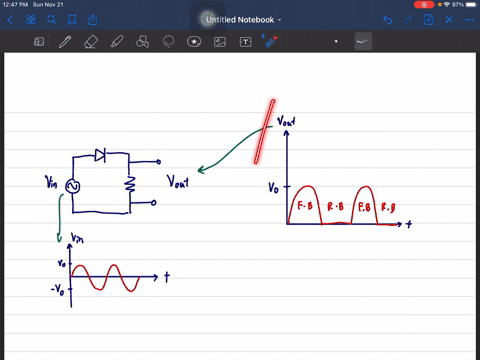Select the Laser pointer tool
The width and height of the screenshot is (480, 360).
270,41
